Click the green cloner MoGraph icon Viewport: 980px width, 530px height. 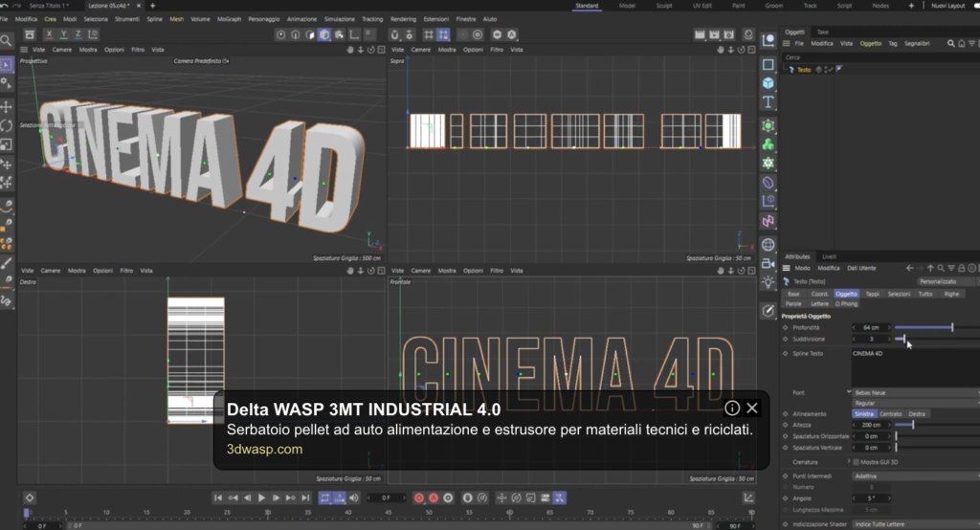(x=768, y=144)
